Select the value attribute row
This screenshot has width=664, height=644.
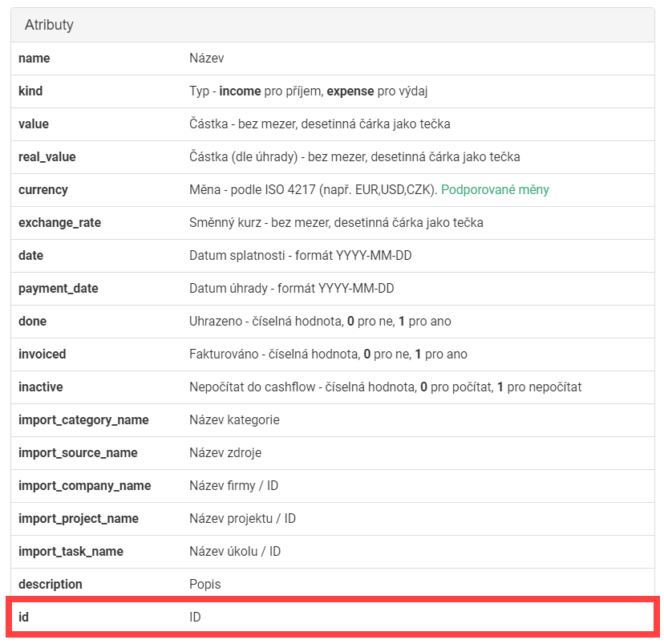(332, 124)
